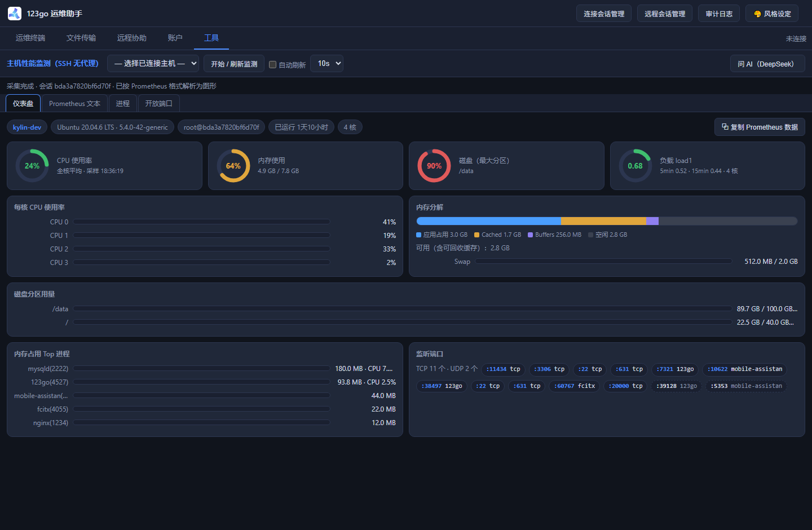812x530 pixels.
Task: View the Prometheus 文本 sub-tab
Action: point(74,104)
